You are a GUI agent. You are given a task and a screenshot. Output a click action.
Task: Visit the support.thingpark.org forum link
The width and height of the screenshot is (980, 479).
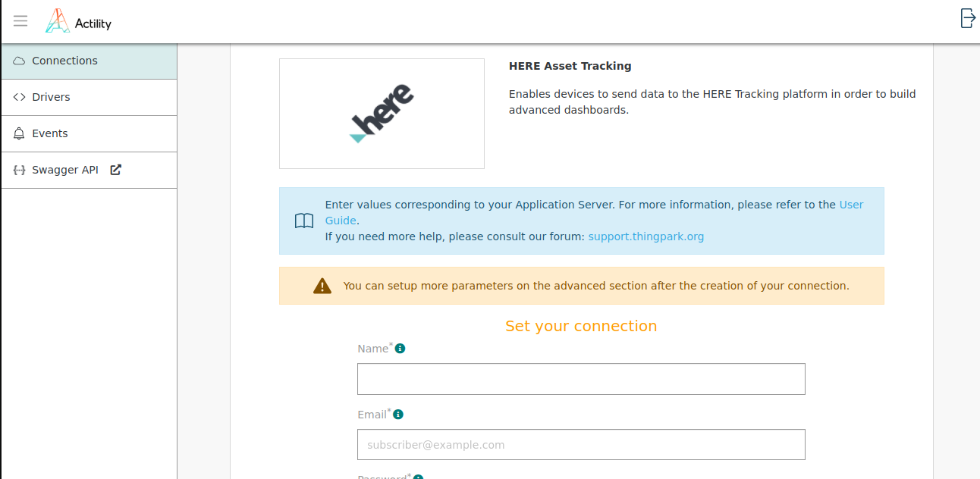[646, 236]
